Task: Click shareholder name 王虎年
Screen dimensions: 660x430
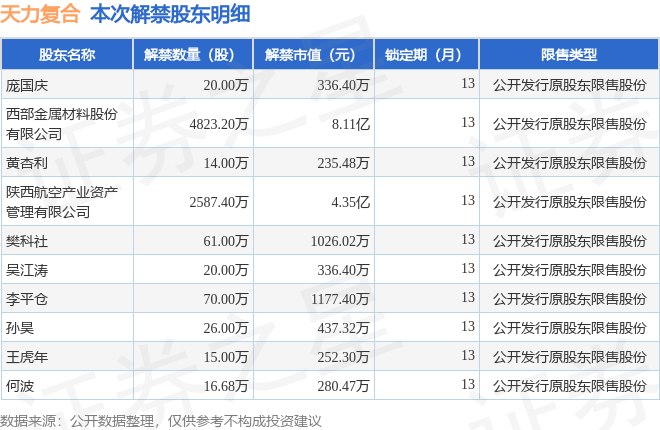Action: tap(27, 357)
